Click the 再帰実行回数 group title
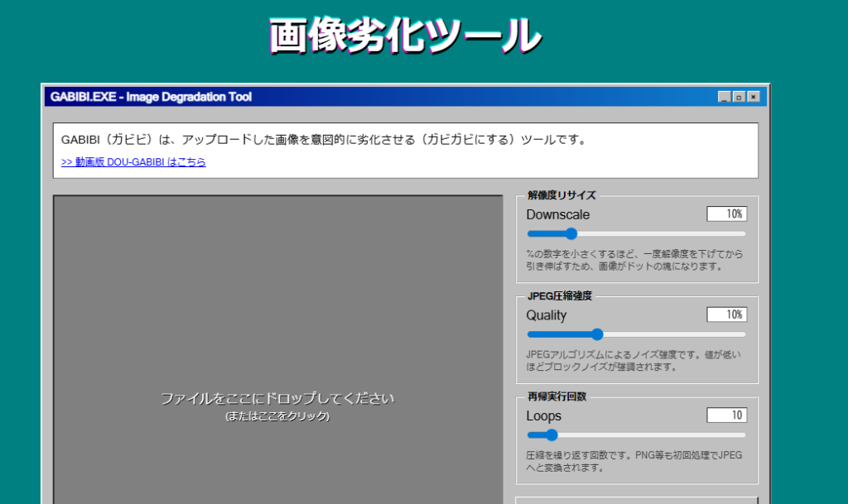Screen dimensions: 848x504 pyautogui.click(x=556, y=396)
